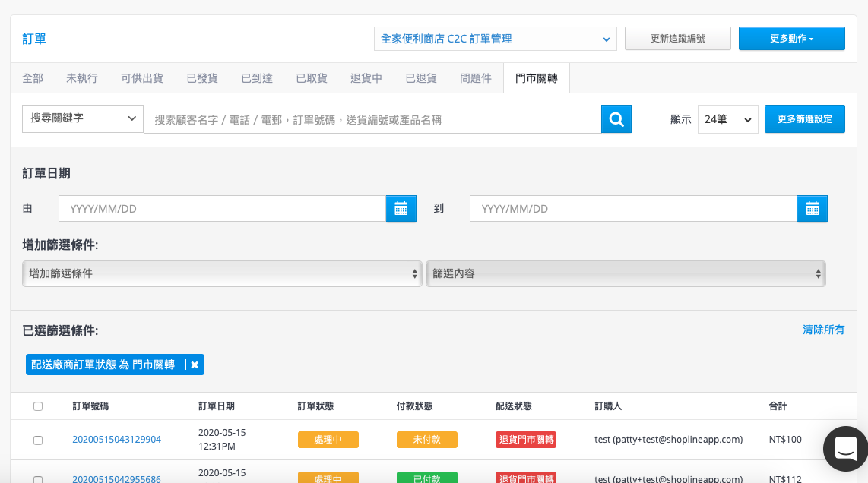The width and height of the screenshot is (868, 483).
Task: Open the 全家便利商店 C2C 訂單管理 dropdown
Action: click(496, 39)
